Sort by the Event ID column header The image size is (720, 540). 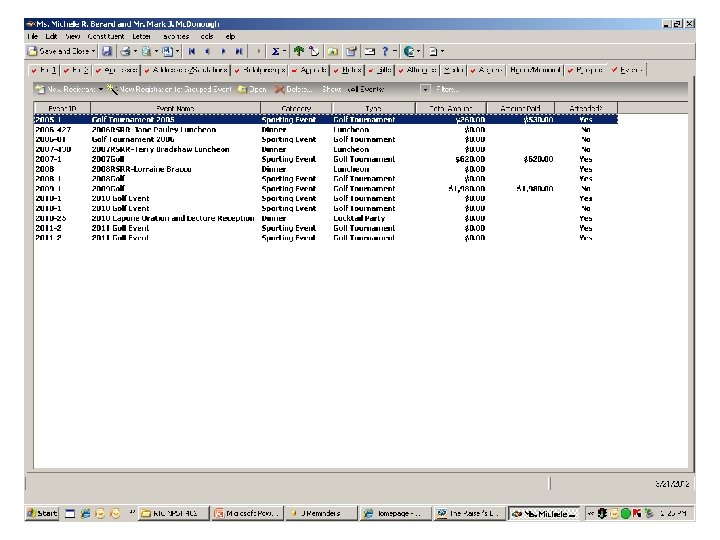pos(62,108)
